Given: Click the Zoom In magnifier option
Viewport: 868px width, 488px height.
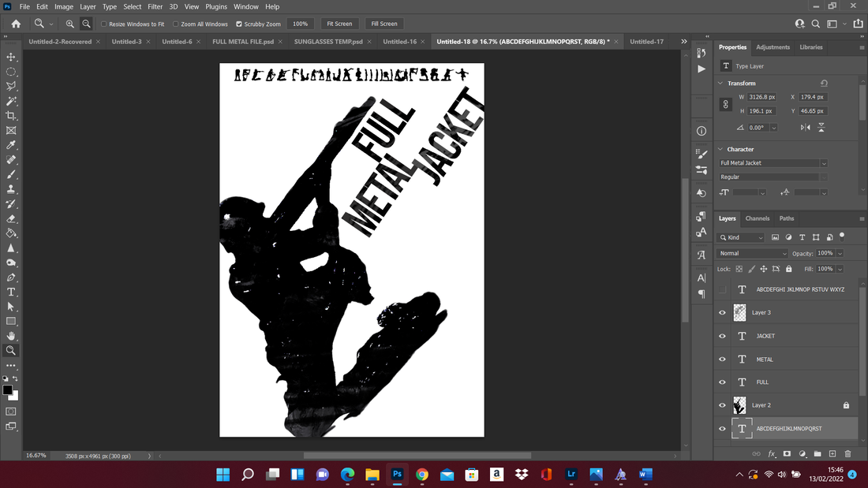Looking at the screenshot, I should coord(69,24).
